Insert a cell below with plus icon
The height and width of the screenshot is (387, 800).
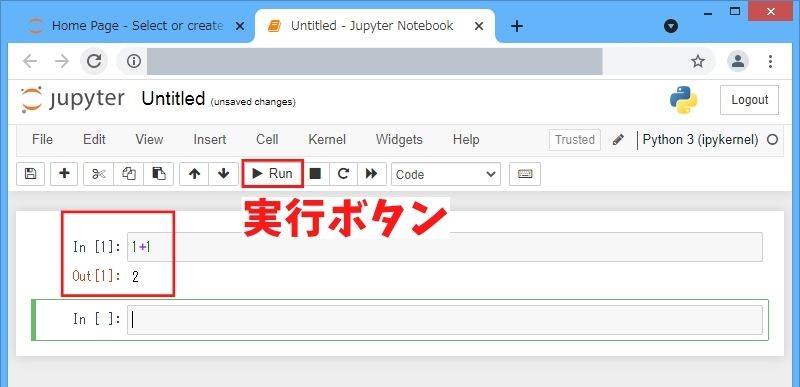pos(64,174)
